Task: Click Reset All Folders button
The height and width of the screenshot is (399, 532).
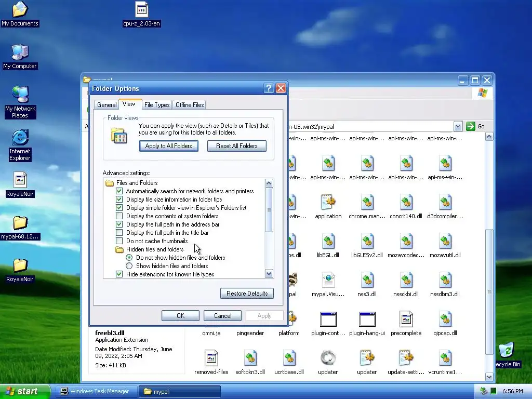Action: point(237,146)
